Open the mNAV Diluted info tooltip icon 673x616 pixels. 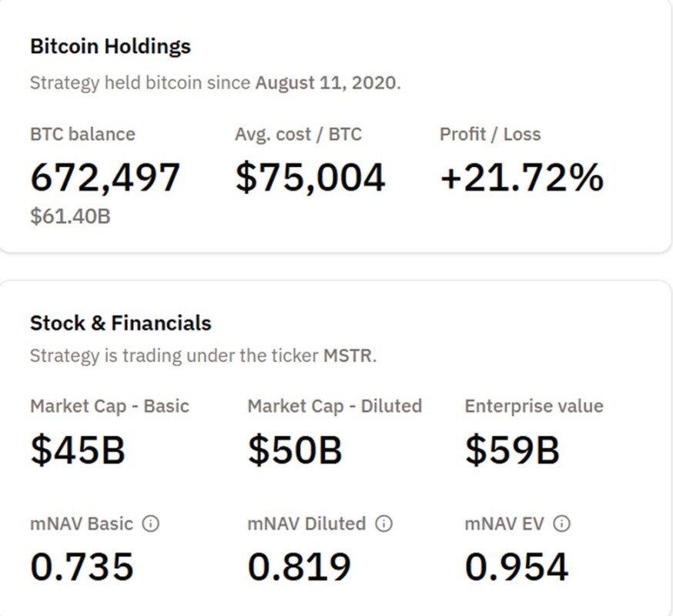click(x=383, y=524)
